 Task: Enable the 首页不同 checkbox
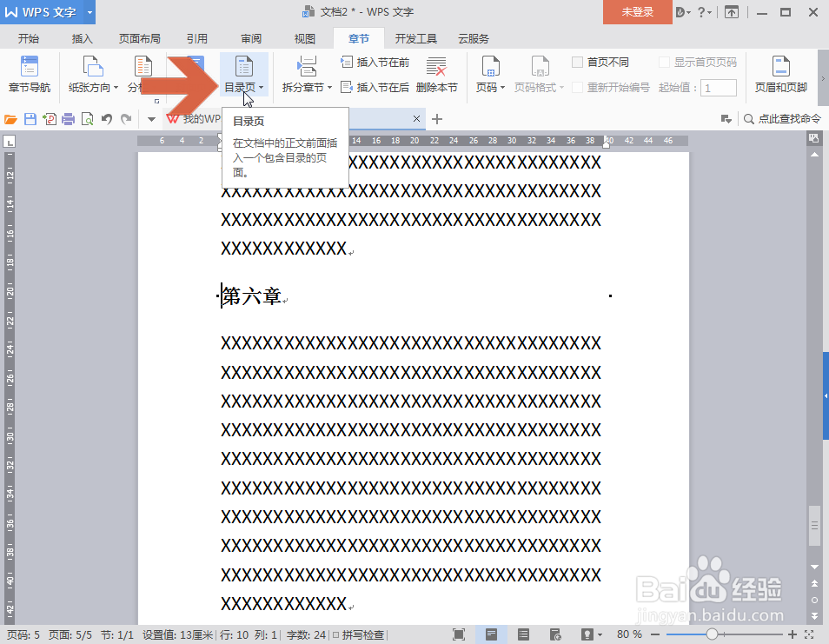click(x=576, y=61)
